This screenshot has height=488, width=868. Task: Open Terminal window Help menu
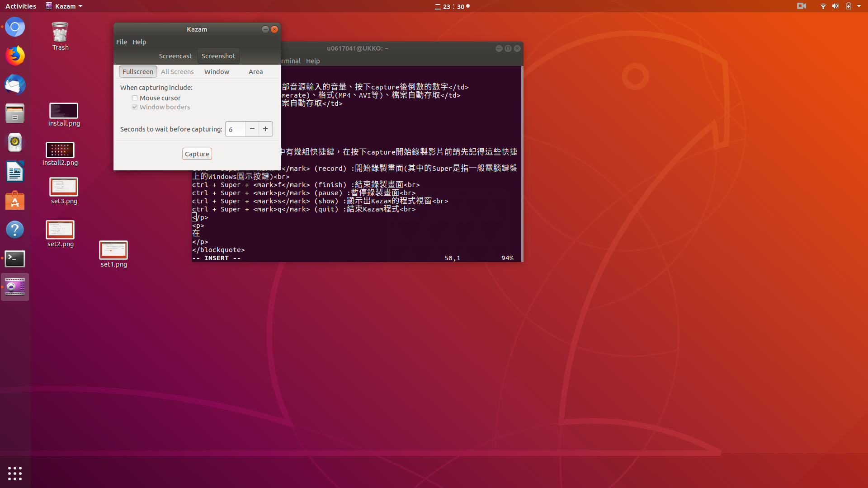[313, 61]
